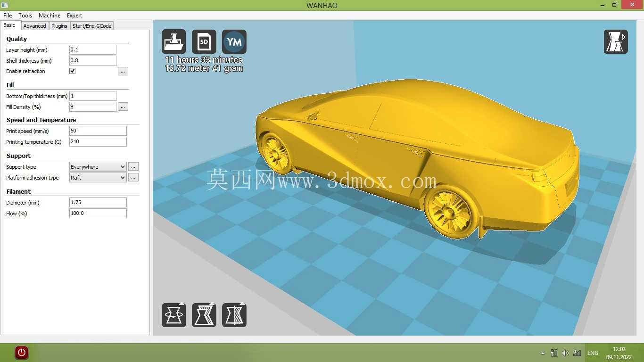Screen dimensions: 644x362
Task: Click the Flow percentage field
Action: point(98,214)
